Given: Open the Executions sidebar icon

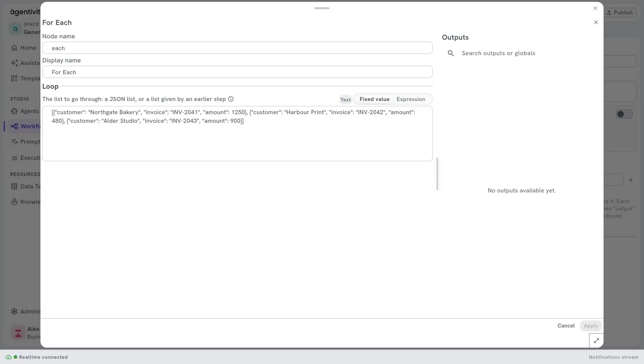Looking at the screenshot, I should (14, 158).
